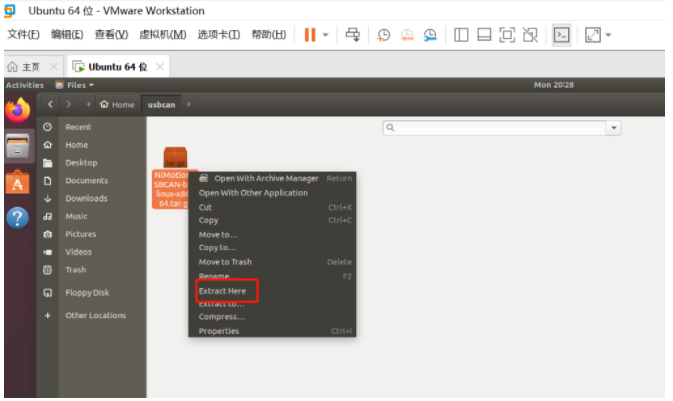This screenshot has width=673, height=401.
Task: Click the path bar left scroll arrow
Action: point(88,104)
